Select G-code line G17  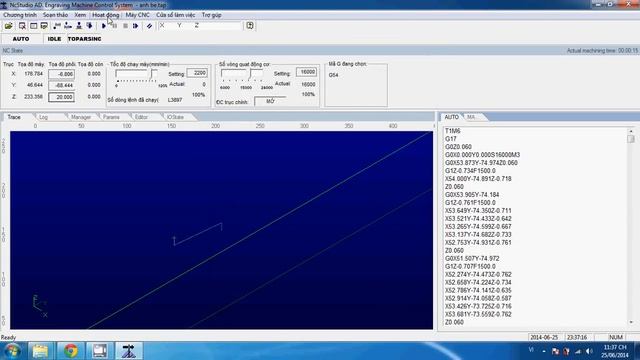(451, 139)
